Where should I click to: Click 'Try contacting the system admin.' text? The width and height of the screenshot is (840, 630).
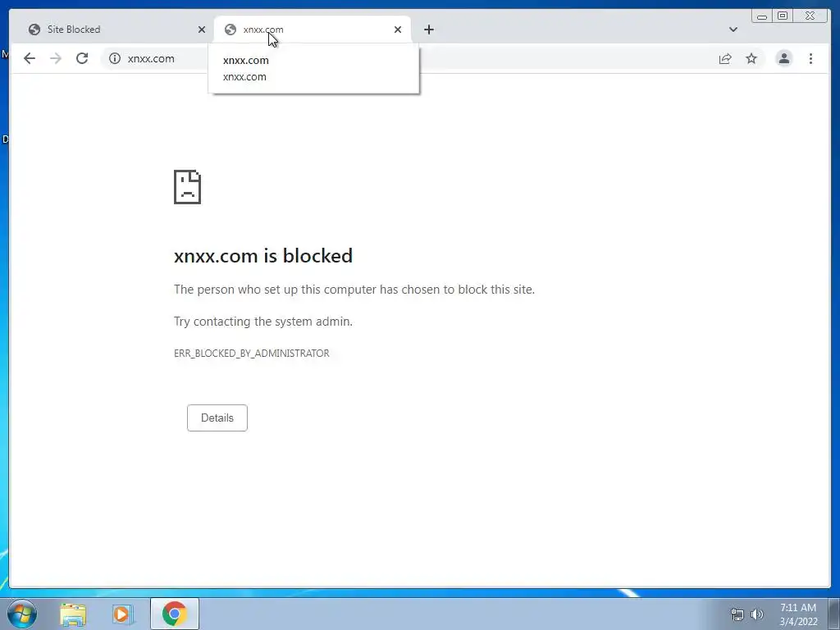[x=263, y=322]
